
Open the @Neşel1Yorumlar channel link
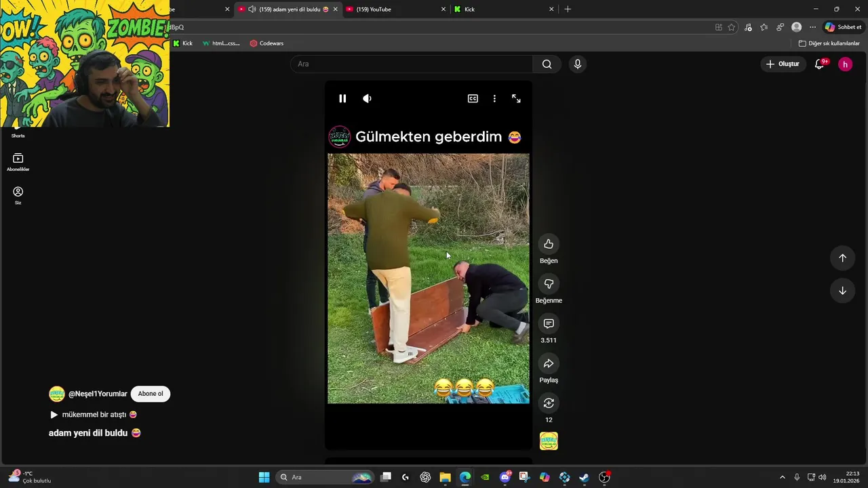(x=98, y=394)
